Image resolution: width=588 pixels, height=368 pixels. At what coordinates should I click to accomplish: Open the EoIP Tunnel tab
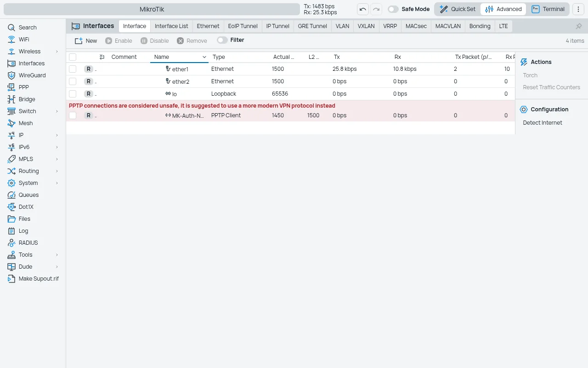coord(243,26)
